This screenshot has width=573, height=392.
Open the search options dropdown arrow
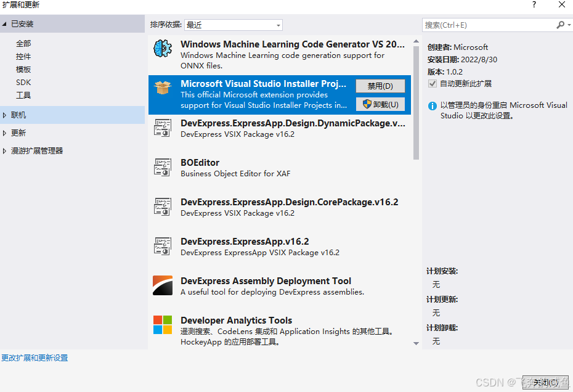569,25
